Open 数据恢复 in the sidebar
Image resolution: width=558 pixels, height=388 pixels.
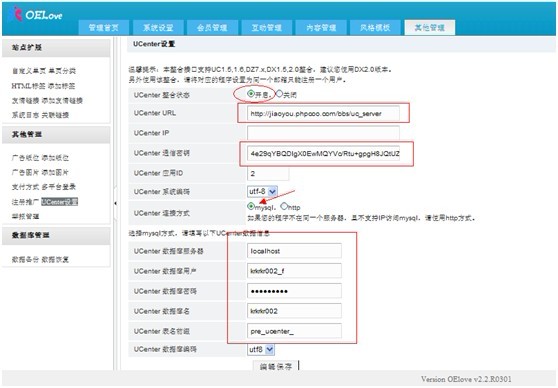[55, 259]
